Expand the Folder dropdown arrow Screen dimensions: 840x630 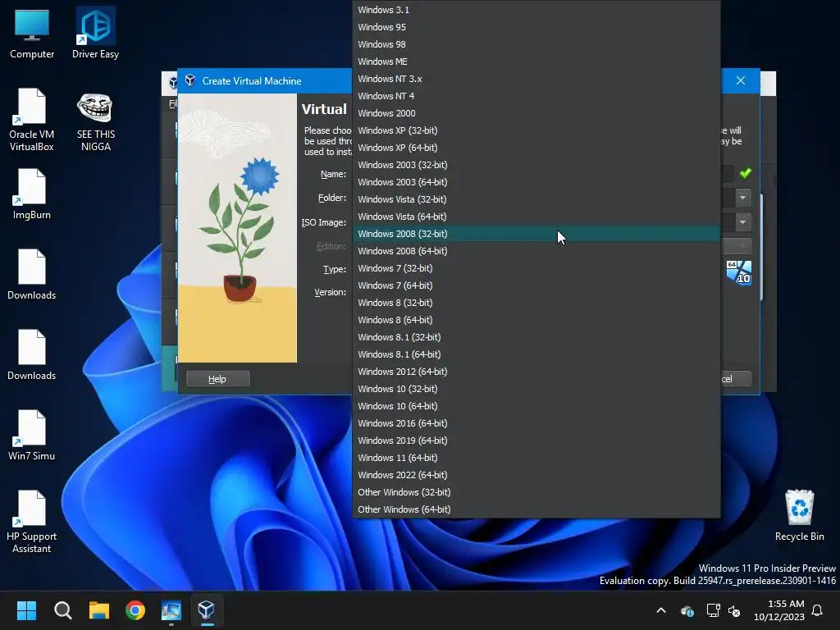click(x=742, y=198)
